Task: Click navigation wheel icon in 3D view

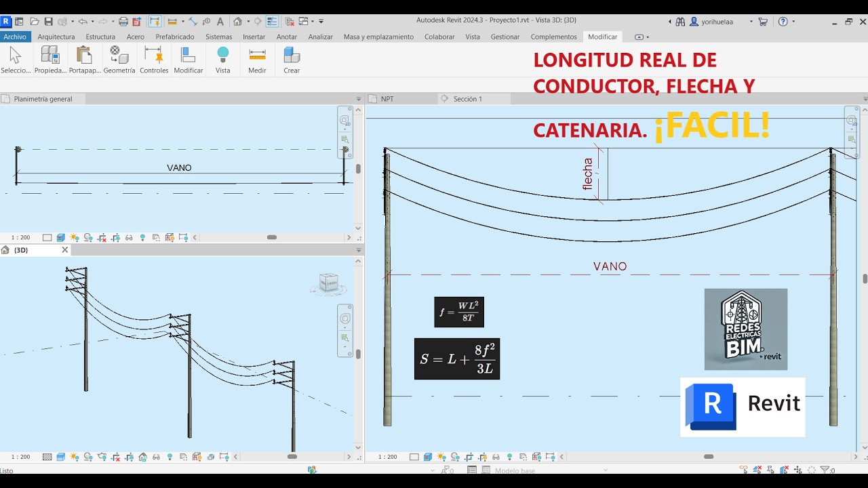Action: [x=345, y=319]
